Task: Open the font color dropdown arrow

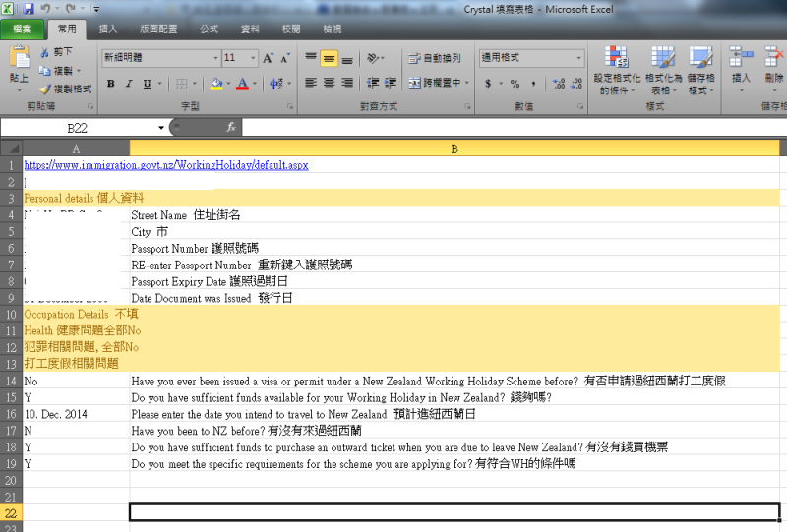Action: pyautogui.click(x=255, y=84)
